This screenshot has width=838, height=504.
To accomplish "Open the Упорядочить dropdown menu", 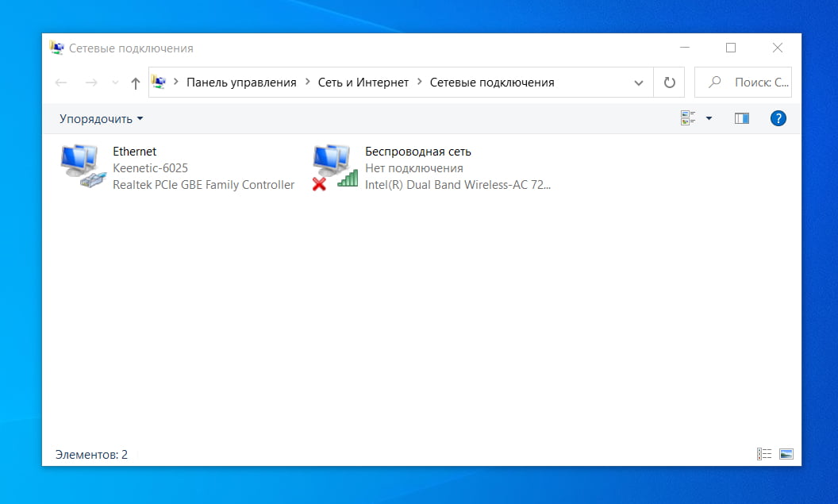I will 101,118.
